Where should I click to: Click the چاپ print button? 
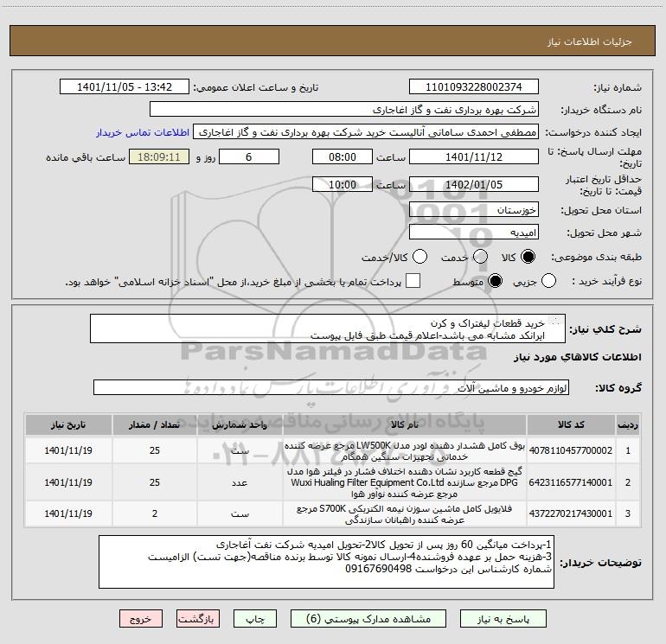click(x=255, y=619)
